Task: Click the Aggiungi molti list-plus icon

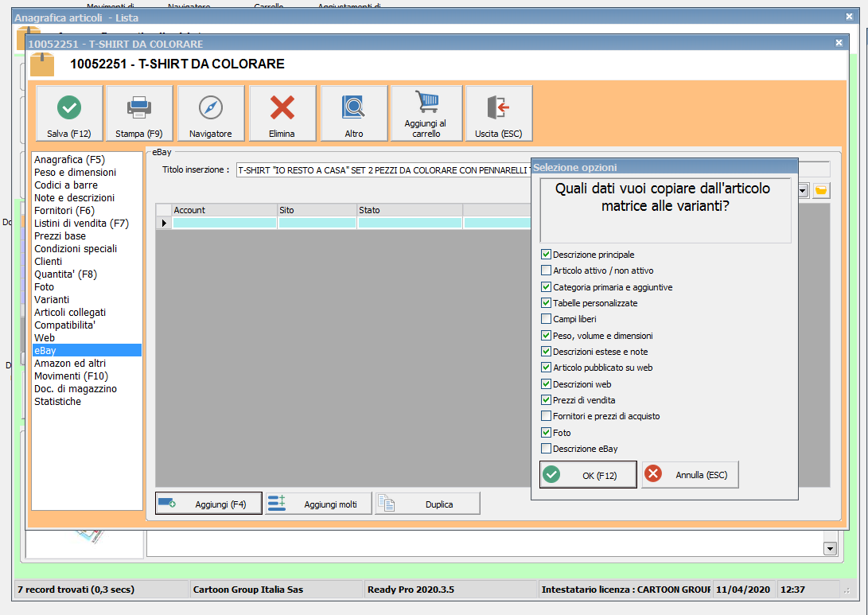Action: (x=276, y=503)
